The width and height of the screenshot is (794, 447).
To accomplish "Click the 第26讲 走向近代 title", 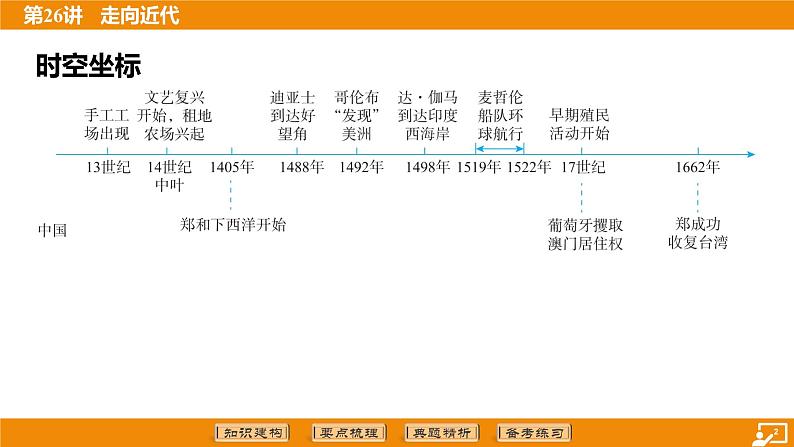I will point(101,15).
